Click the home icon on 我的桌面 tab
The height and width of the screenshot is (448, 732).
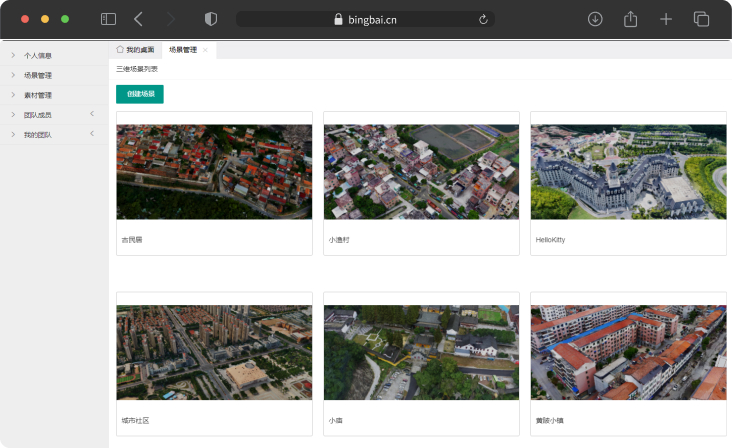[x=120, y=49]
